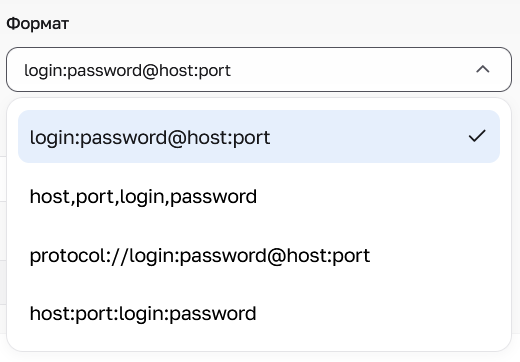Viewport: 520px width, 362px height.
Task: Collapse the Формат dropdown using the chevron
Action: click(483, 69)
